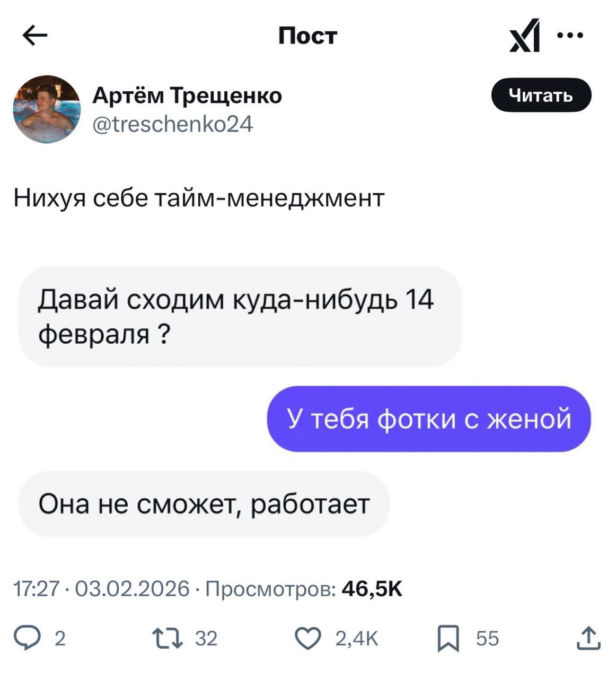Click the 'Пост' header title
The height and width of the screenshot is (679, 616).
[307, 36]
